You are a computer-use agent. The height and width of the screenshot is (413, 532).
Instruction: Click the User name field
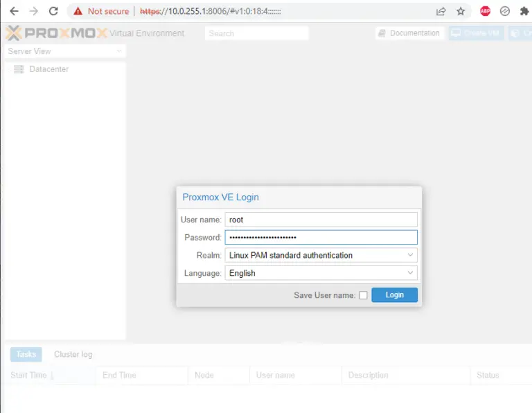321,220
